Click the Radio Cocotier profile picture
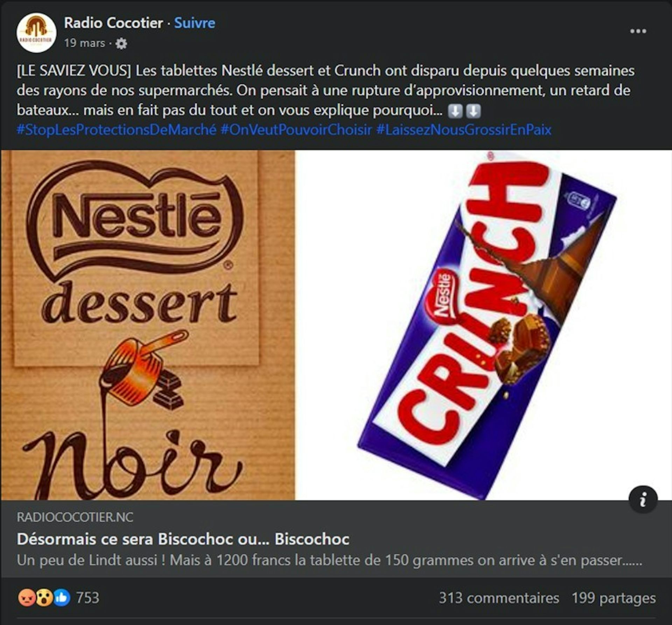672x625 pixels. pos(36,33)
